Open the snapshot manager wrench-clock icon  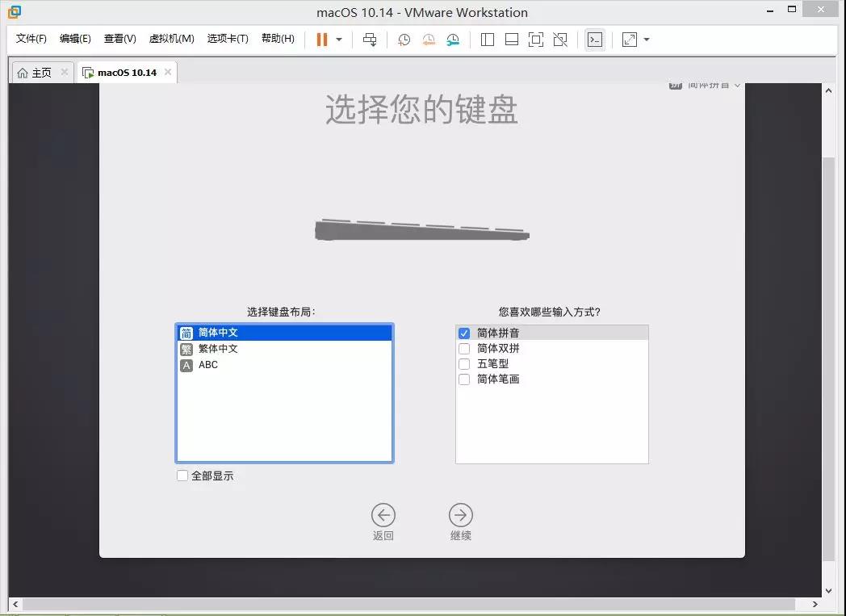[453, 40]
